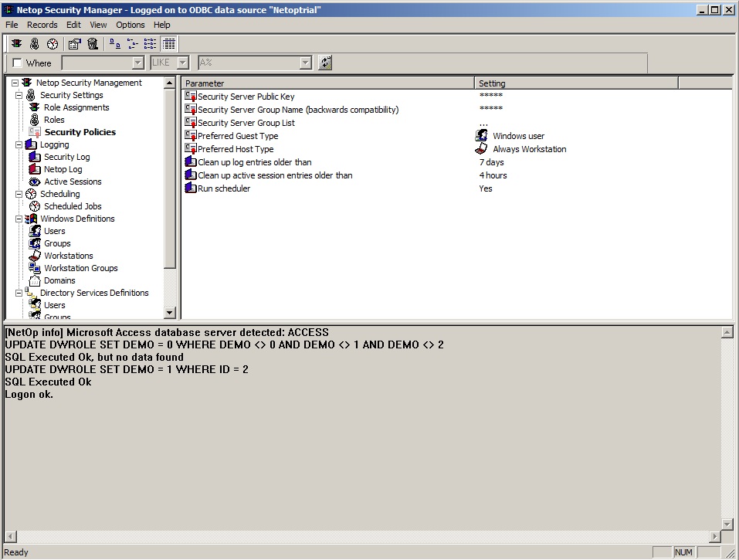Open the Help menu
739x560 pixels.
click(x=161, y=25)
